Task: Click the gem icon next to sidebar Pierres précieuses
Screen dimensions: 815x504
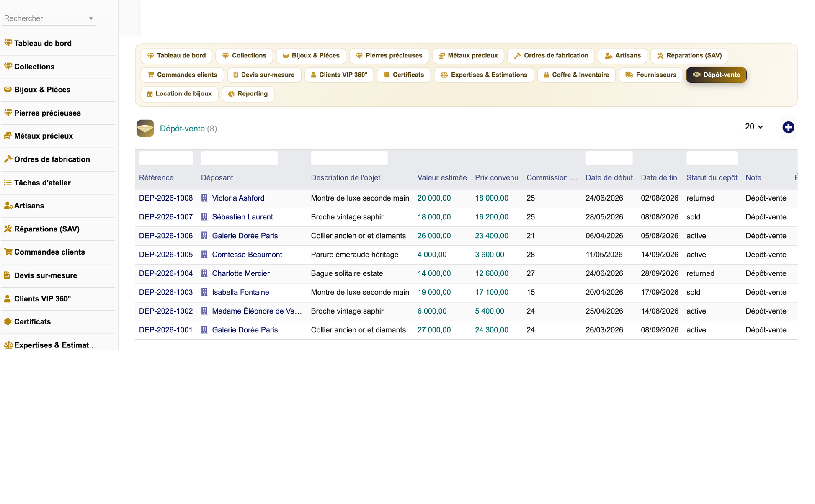Action: (8, 113)
